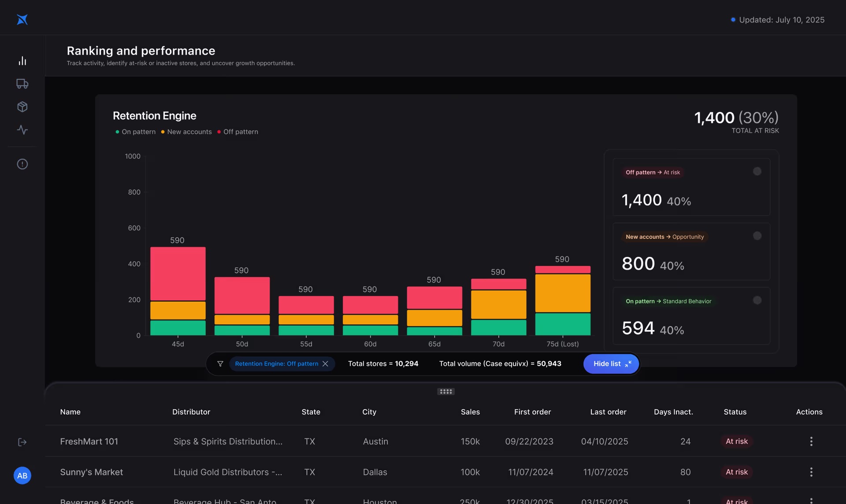Open actions menu for Sunny's Market
The height and width of the screenshot is (504, 846).
point(811,472)
